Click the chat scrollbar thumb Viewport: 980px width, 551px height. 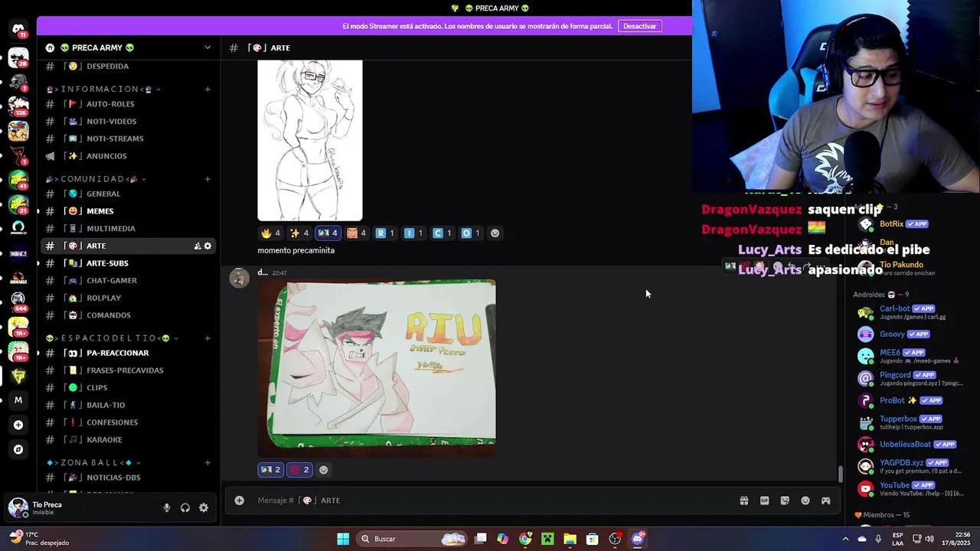[x=840, y=474]
